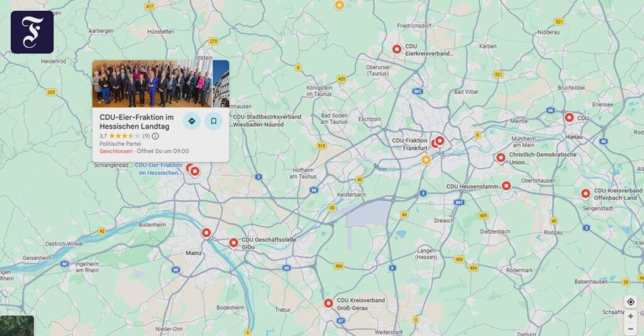Click the FAZ logo in the corner
Image resolution: width=644 pixels, height=336 pixels.
(32, 32)
